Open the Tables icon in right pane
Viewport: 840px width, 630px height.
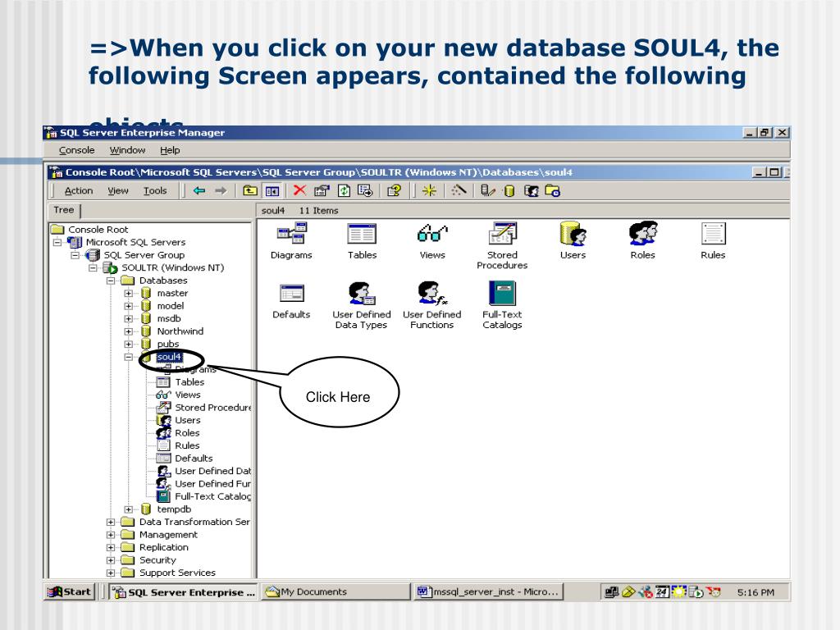click(362, 234)
